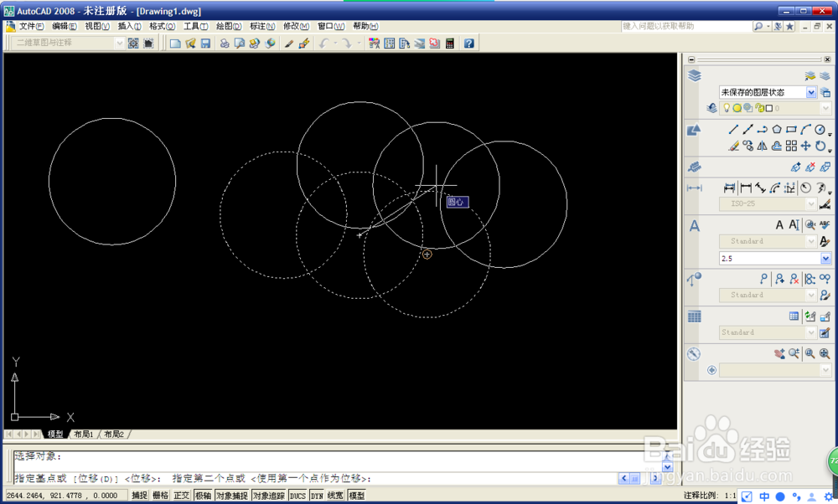Toggle 栅格 grid display
Image resolution: width=838 pixels, height=504 pixels.
[x=160, y=496]
